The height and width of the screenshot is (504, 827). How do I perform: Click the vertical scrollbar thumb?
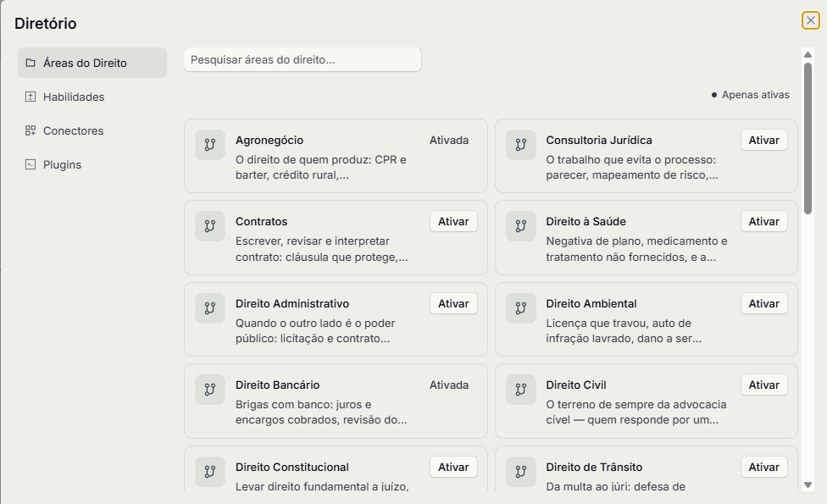[808, 139]
